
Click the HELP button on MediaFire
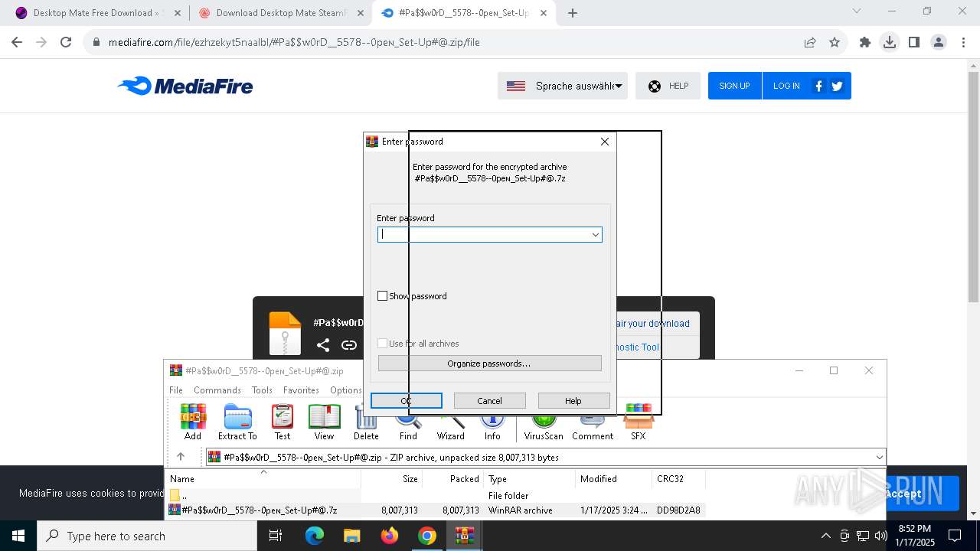point(668,86)
